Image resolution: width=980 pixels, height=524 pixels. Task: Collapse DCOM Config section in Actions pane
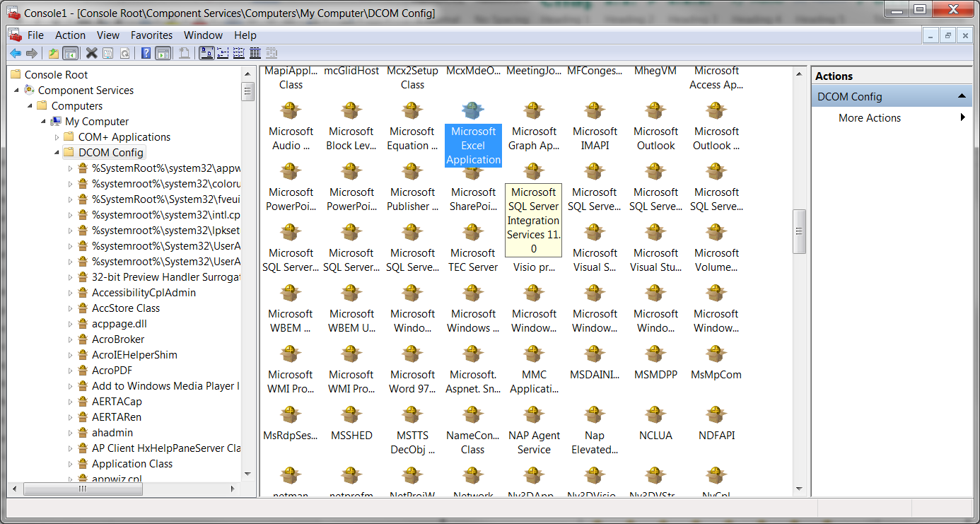coord(962,96)
